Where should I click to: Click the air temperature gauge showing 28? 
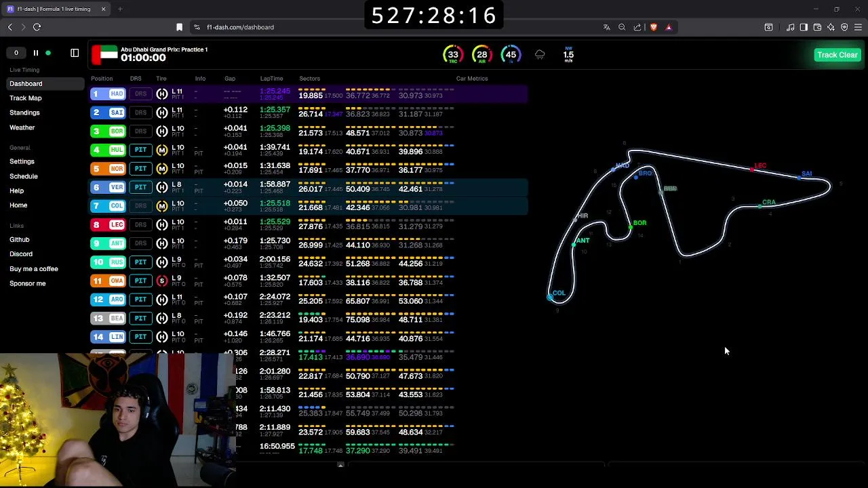point(481,55)
